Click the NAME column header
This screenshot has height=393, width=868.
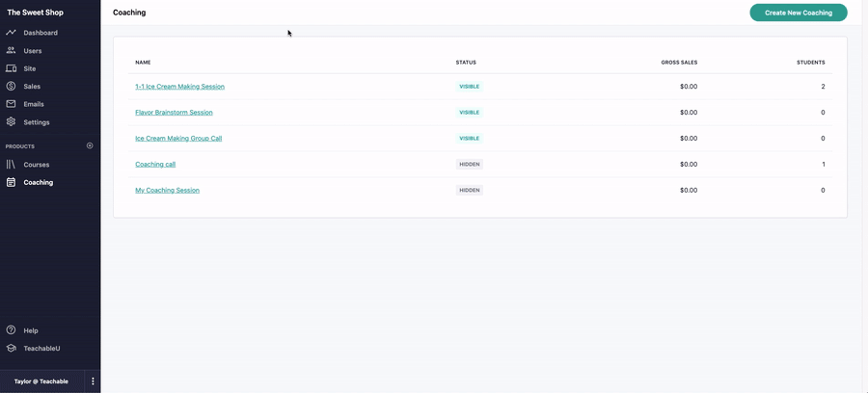point(143,63)
